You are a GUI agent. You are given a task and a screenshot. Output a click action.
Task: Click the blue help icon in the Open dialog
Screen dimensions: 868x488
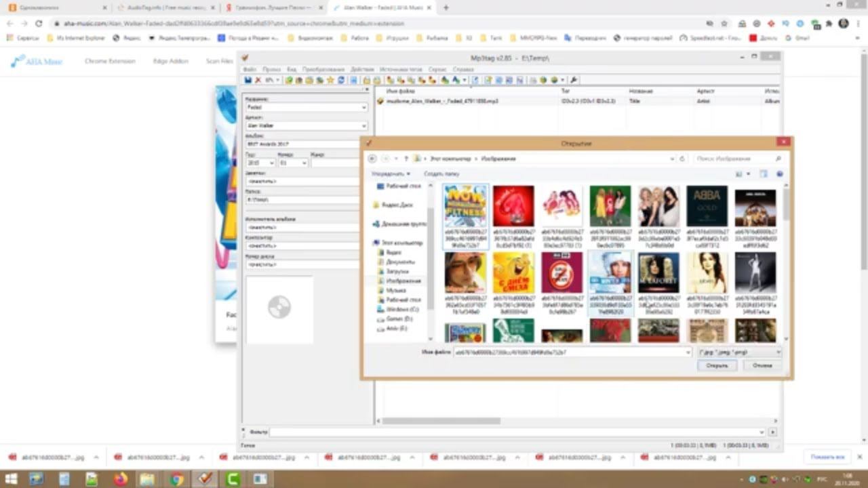[x=780, y=174]
